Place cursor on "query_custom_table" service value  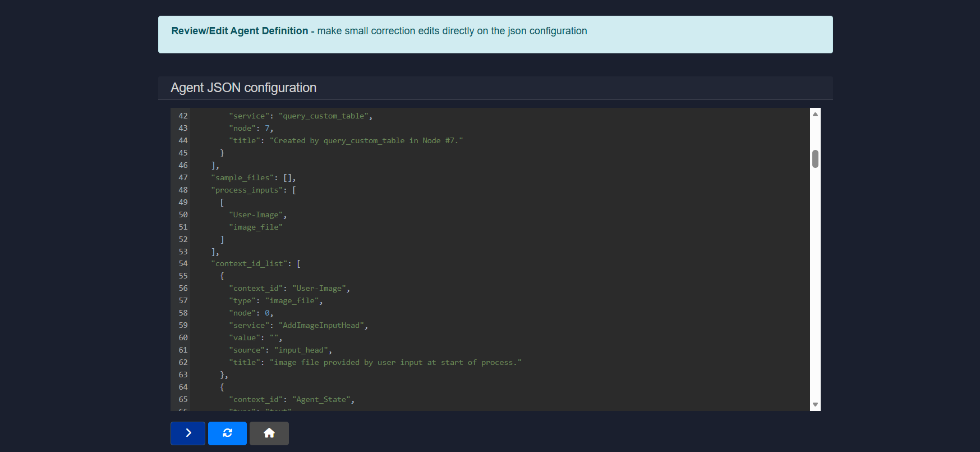click(324, 116)
